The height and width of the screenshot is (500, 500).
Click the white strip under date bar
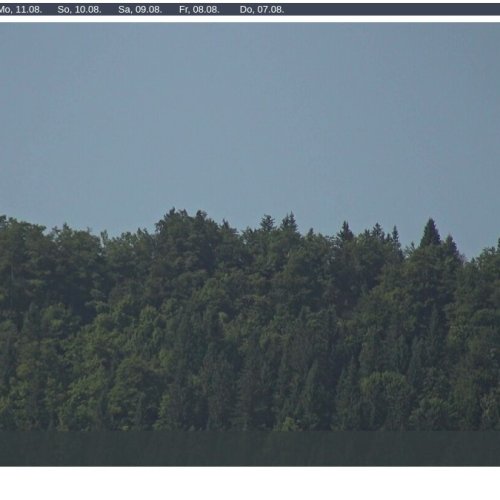point(250,19)
